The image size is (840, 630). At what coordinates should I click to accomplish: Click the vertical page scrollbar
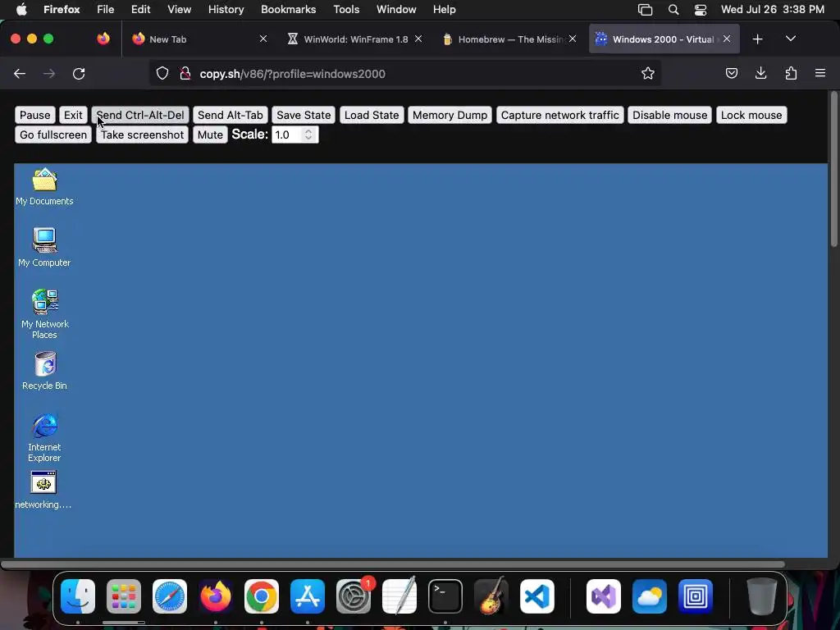tap(833, 169)
